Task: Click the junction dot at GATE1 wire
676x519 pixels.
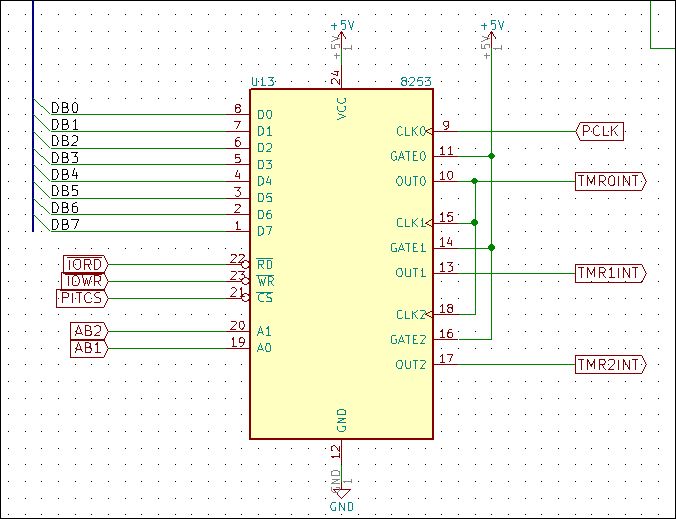Action: pyautogui.click(x=491, y=248)
